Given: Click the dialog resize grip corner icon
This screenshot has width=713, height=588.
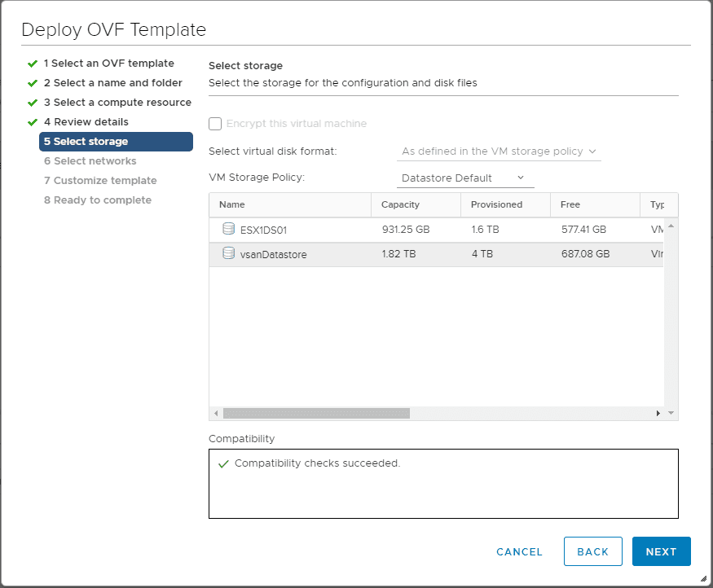Looking at the screenshot, I should point(702,578).
